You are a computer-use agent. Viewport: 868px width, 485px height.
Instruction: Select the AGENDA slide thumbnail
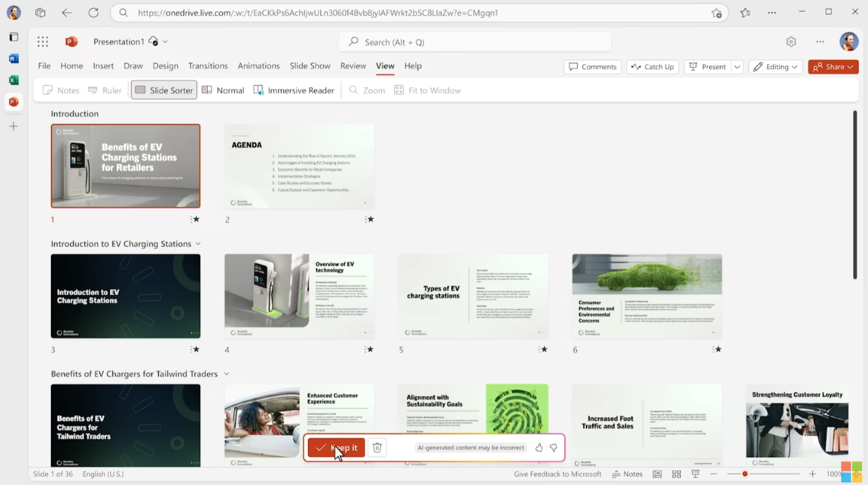click(x=299, y=166)
